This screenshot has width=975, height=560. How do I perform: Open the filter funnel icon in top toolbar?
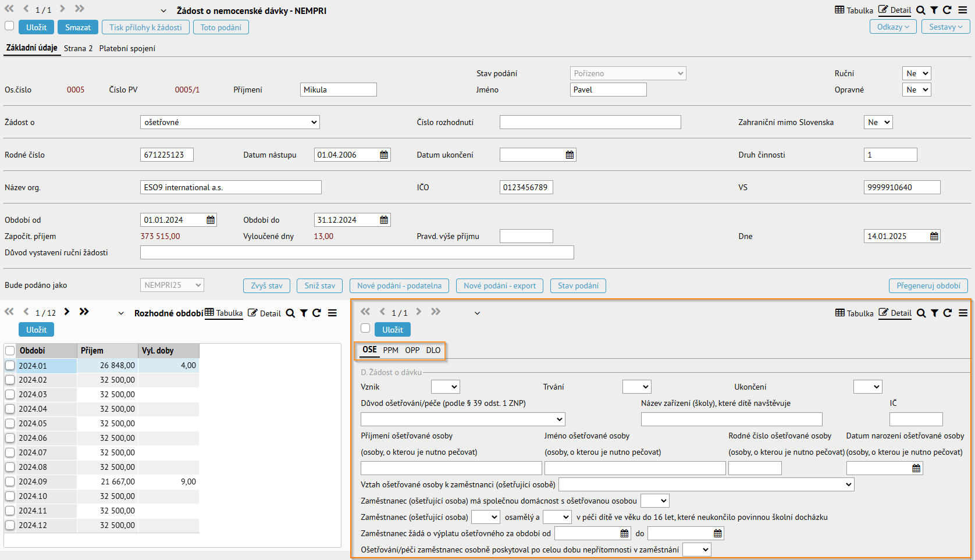pos(934,10)
